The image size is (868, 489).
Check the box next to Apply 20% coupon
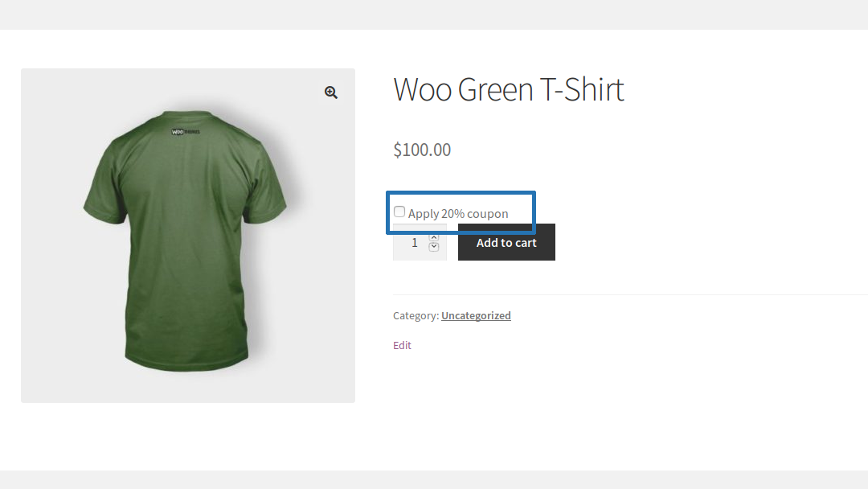[399, 211]
